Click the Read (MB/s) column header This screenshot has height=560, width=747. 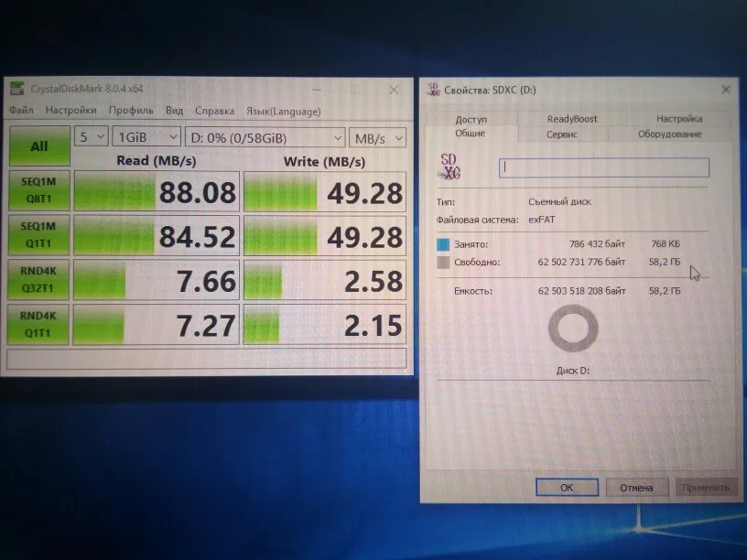tap(157, 161)
